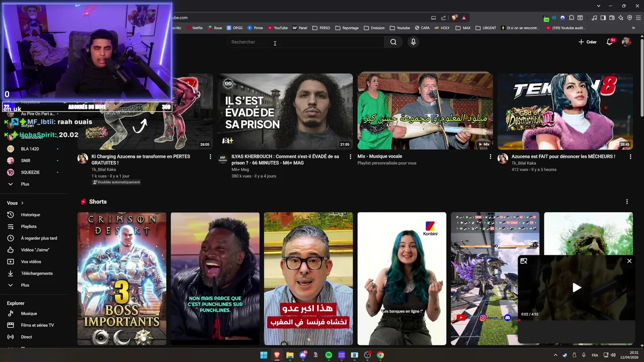Viewport: 644px width, 362px height.
Task: Open the punchlines sur punchlines short
Action: (215, 279)
